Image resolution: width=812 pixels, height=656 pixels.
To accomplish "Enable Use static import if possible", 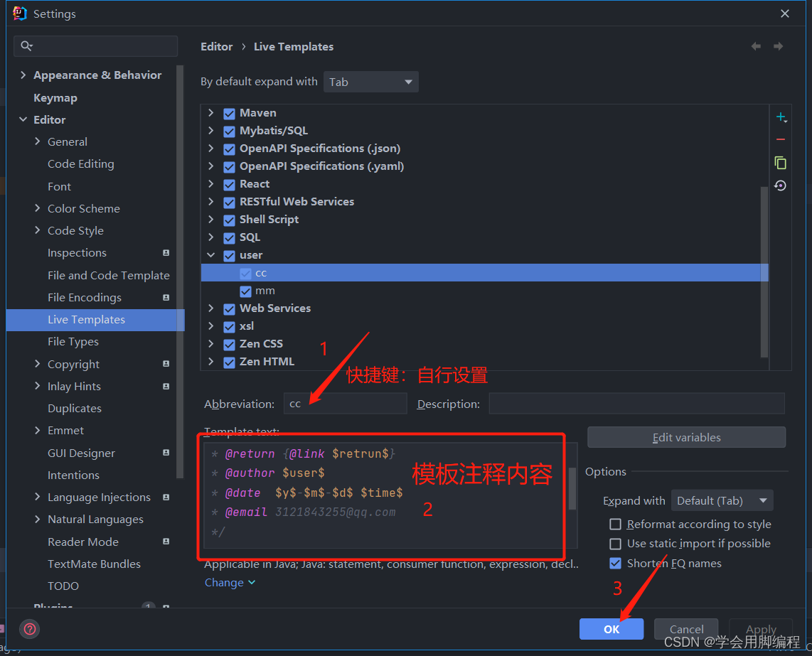I will [615, 544].
